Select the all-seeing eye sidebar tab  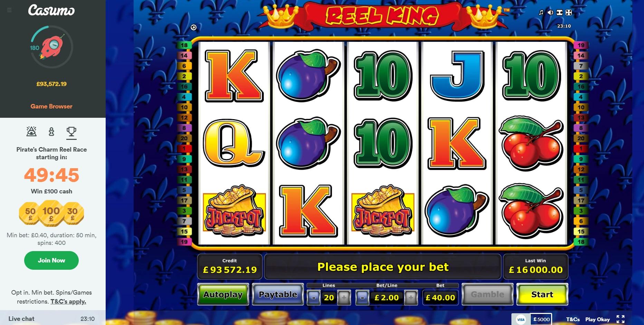click(31, 132)
